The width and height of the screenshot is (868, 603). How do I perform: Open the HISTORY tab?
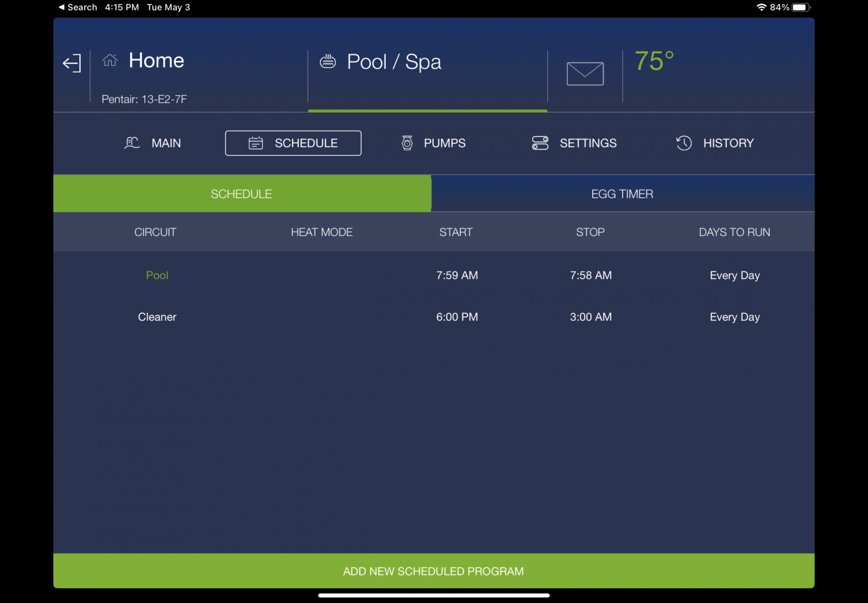tap(714, 143)
